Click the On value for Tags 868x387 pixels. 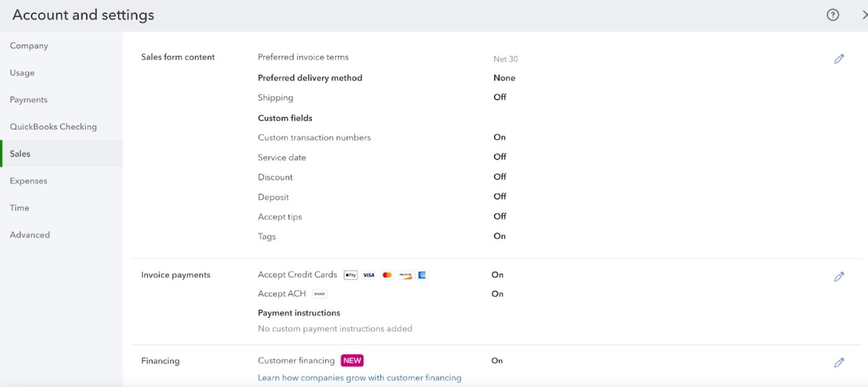[x=500, y=236]
